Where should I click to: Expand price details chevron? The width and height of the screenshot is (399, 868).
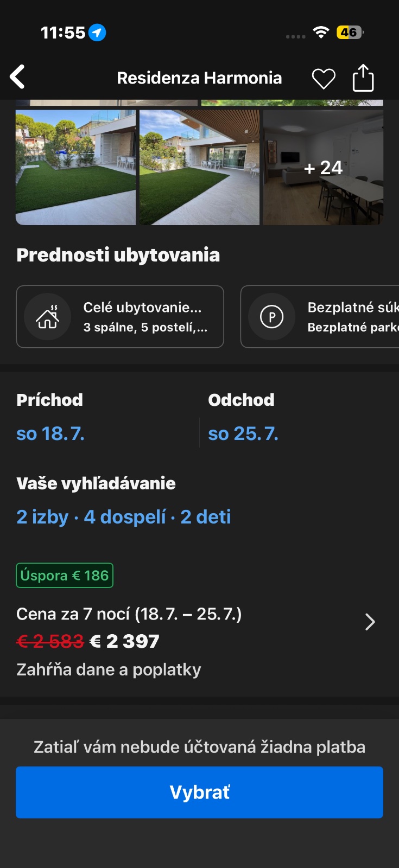[x=370, y=622]
